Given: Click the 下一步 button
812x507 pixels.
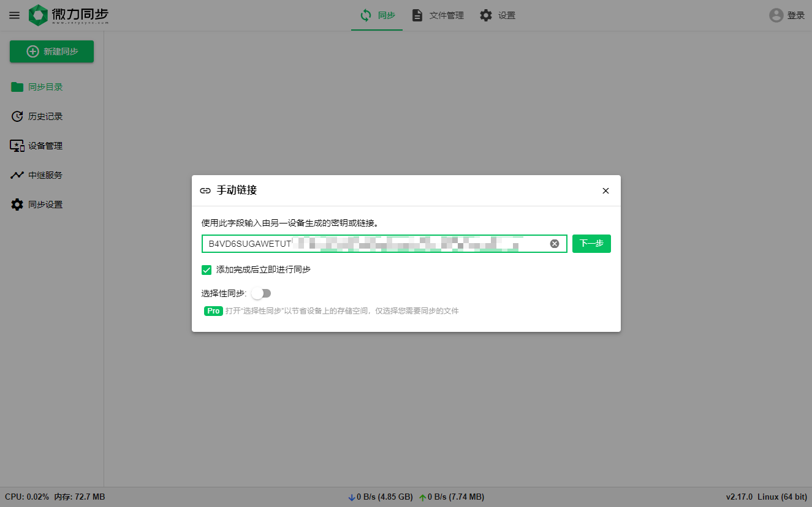Looking at the screenshot, I should pos(591,244).
